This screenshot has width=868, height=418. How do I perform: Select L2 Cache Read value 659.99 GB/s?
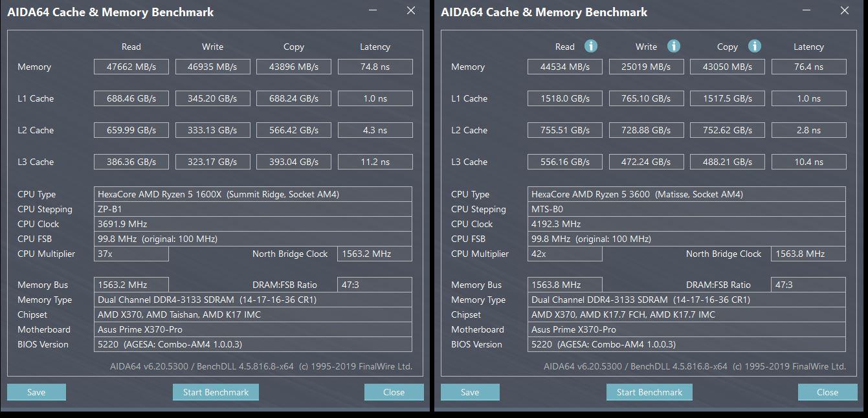point(131,130)
